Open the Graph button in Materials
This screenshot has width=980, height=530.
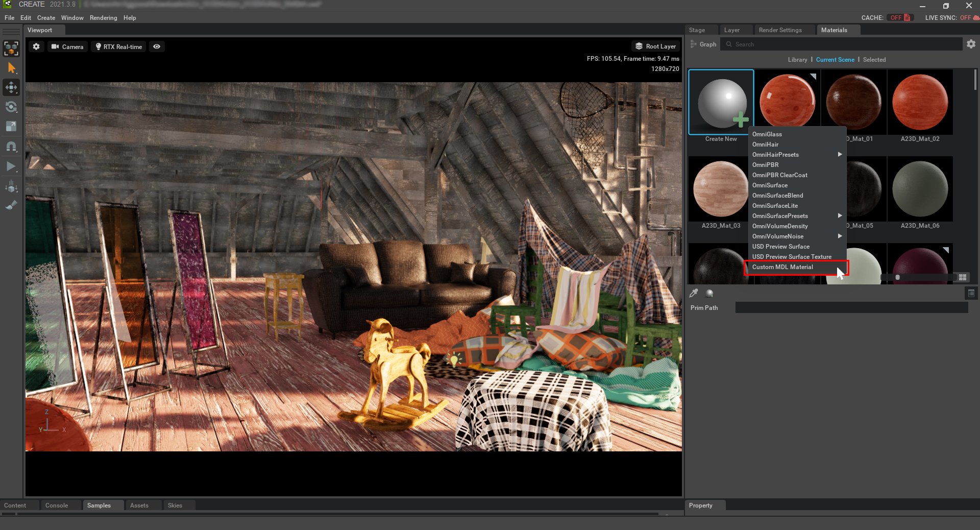pos(703,44)
